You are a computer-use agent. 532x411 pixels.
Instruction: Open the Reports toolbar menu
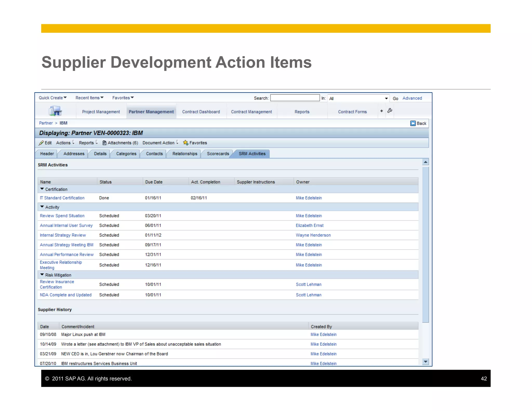coord(88,143)
